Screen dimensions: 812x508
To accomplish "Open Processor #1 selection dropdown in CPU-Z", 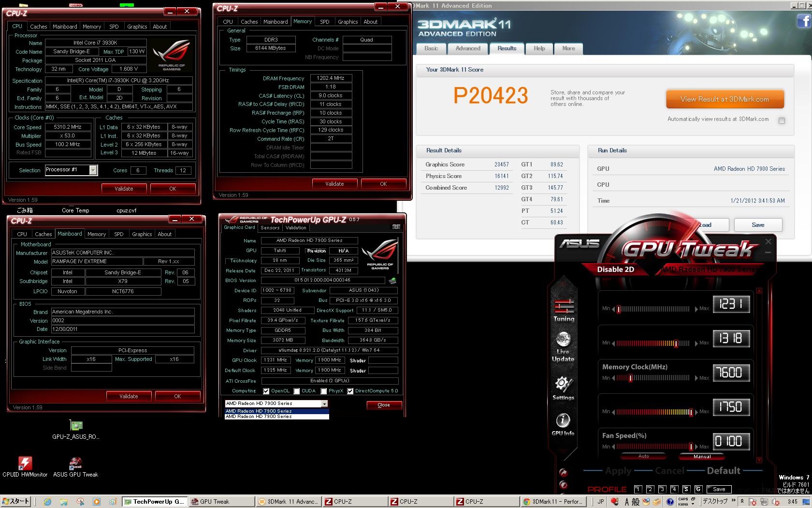I will (x=93, y=170).
